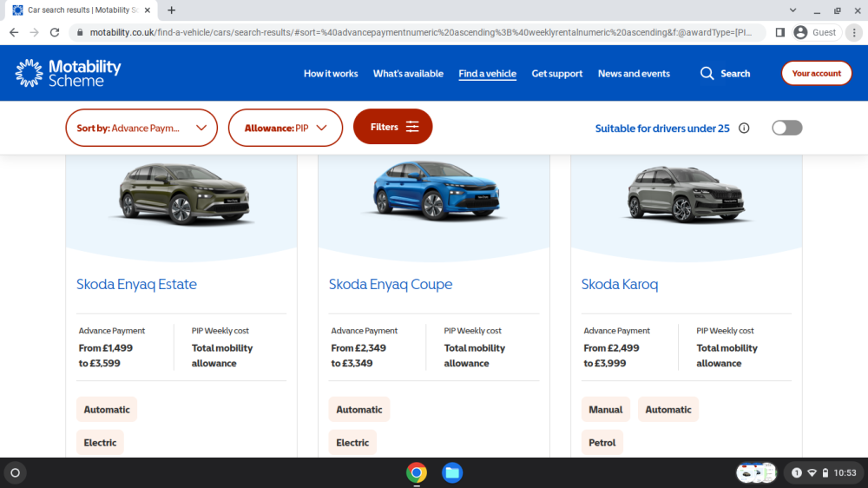Open a new browser tab with plus icon
This screenshot has width=868, height=488.
coord(172,10)
